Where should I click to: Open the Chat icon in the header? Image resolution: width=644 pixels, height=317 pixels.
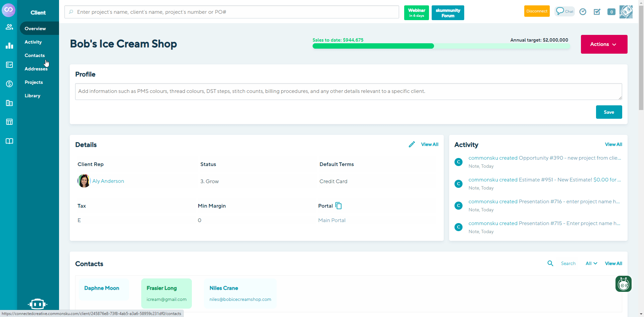(x=564, y=11)
